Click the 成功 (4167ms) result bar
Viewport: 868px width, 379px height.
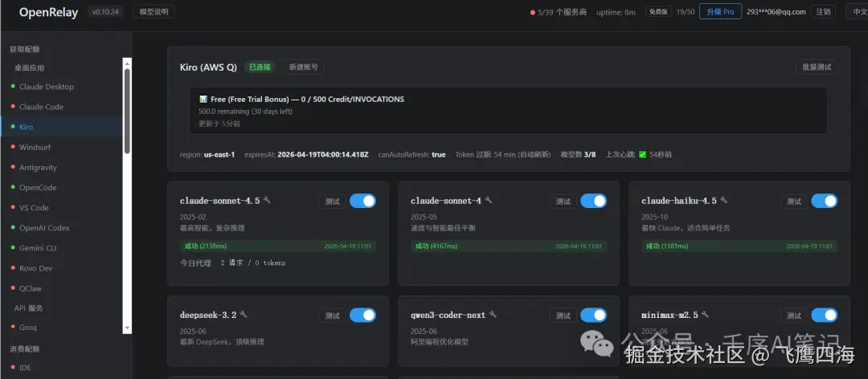(509, 246)
